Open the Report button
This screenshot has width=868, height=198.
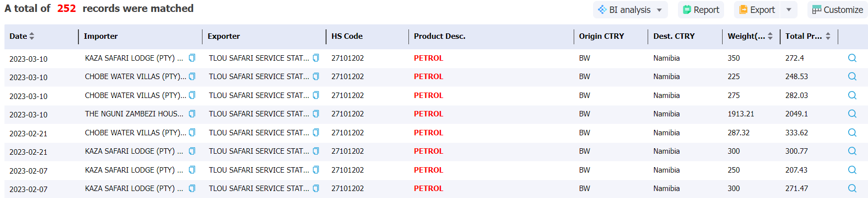tap(701, 10)
